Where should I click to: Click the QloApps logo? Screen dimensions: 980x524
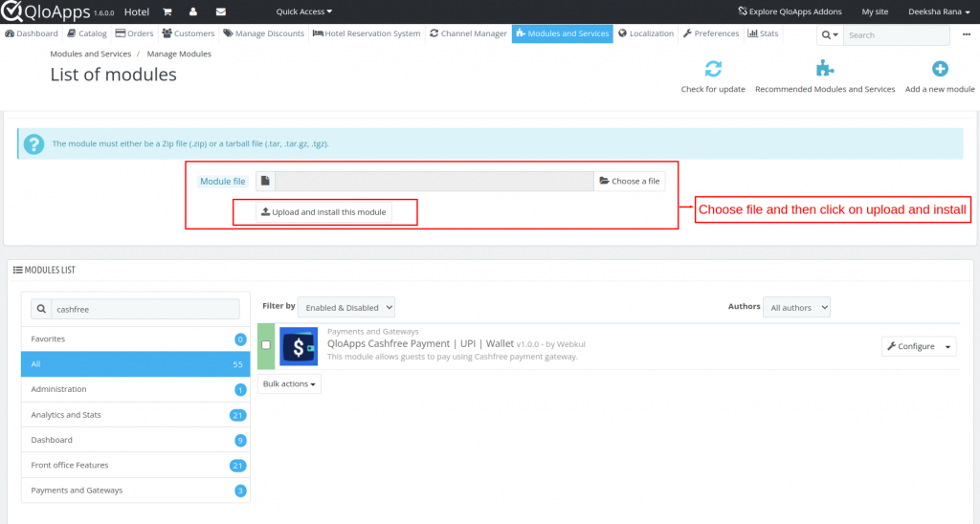click(x=46, y=11)
